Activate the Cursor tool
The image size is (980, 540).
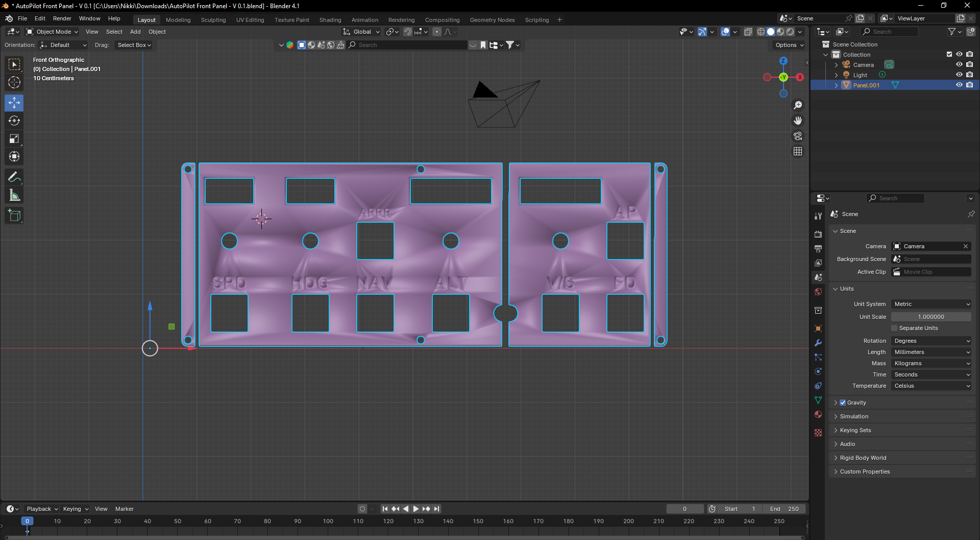coord(14,82)
